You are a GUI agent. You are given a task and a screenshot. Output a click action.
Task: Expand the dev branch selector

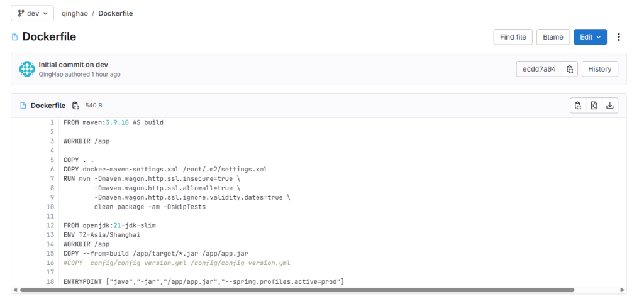[32, 13]
